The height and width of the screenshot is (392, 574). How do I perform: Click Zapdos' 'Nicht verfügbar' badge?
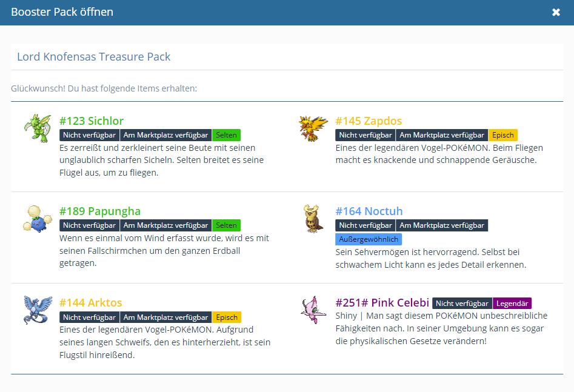pos(365,135)
